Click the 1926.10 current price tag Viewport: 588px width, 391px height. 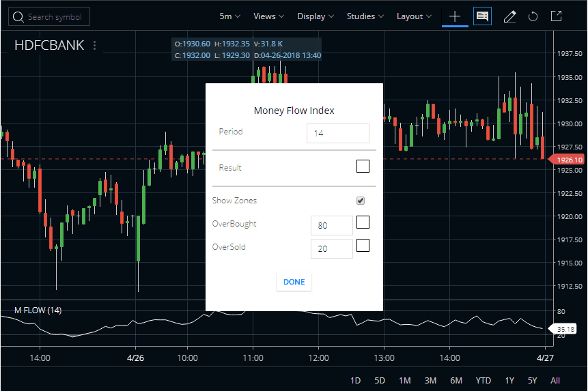567,160
